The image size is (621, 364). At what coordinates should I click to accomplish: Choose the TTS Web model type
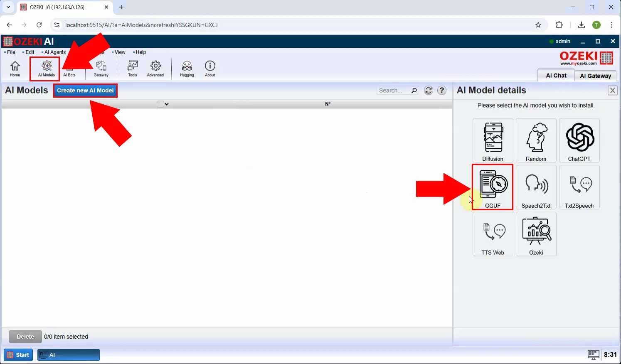coord(493,234)
